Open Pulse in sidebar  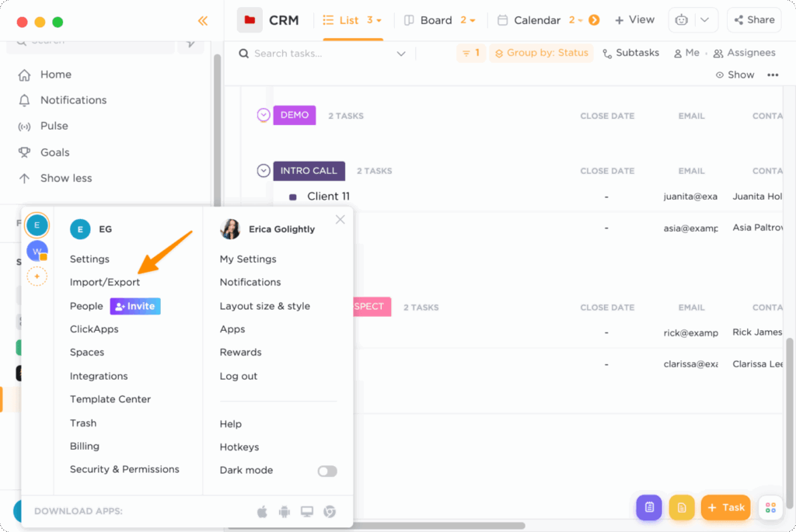point(54,126)
